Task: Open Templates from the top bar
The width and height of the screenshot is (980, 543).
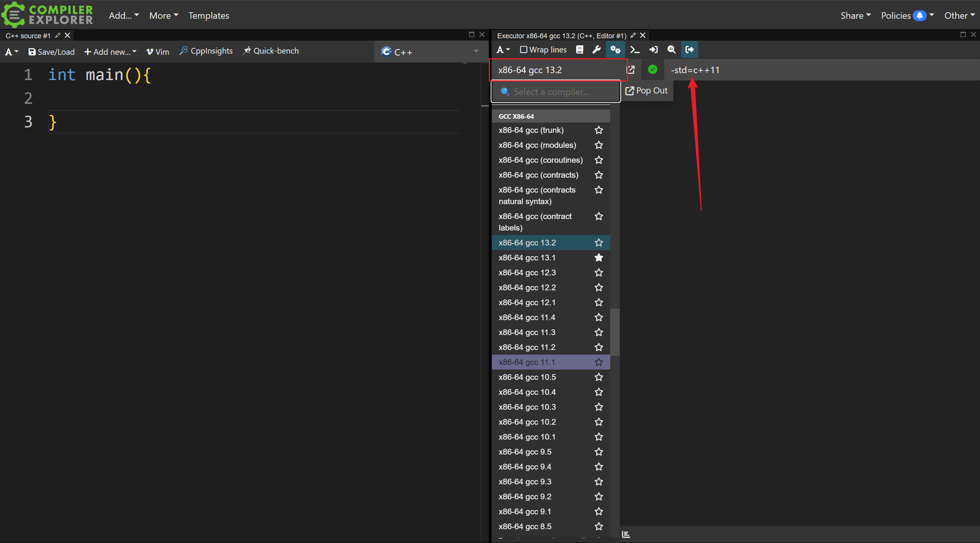Action: 209,15
